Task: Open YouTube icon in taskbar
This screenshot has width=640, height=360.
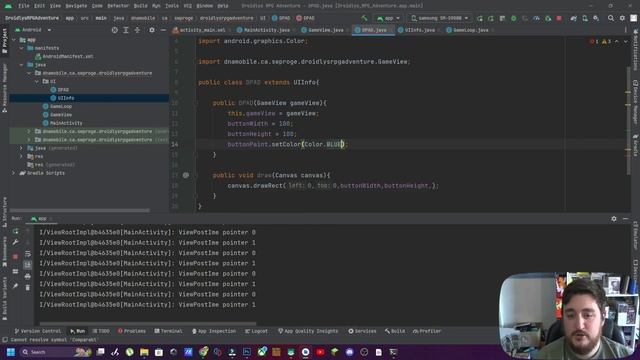Action: tap(320, 352)
